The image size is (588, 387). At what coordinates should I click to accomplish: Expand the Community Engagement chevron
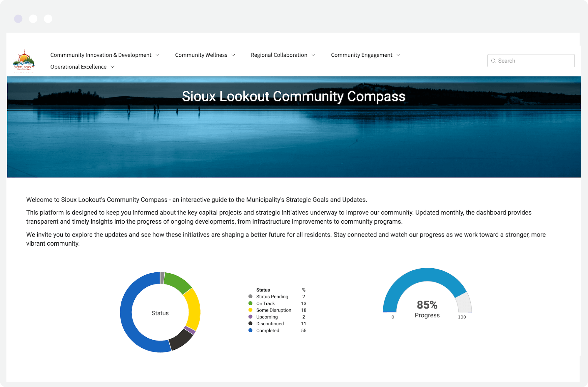(399, 55)
